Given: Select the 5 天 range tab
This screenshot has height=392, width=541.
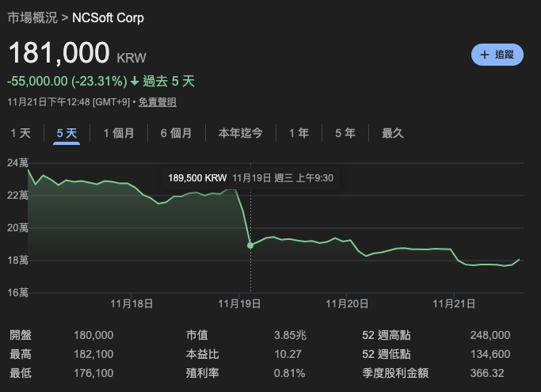Looking at the screenshot, I should tap(67, 133).
